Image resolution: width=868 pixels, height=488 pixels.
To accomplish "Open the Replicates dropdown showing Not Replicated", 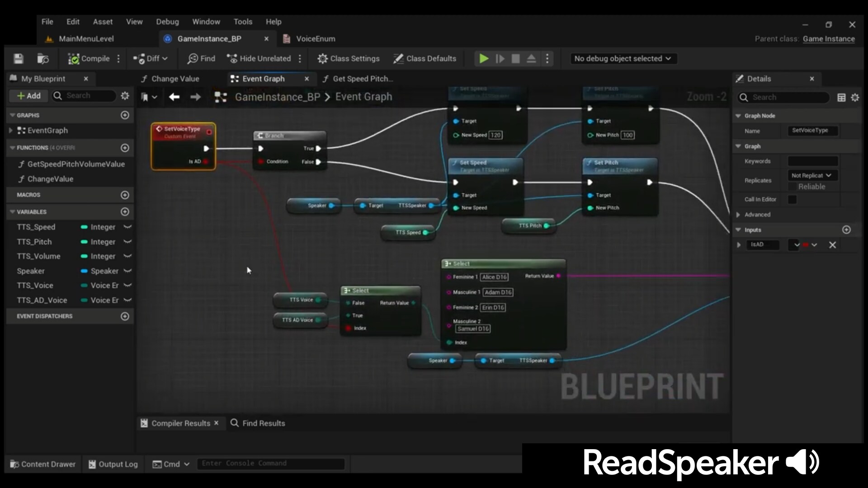I will pos(812,175).
